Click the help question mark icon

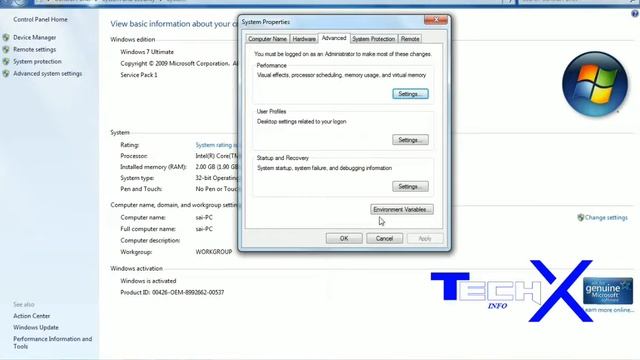click(635, 13)
